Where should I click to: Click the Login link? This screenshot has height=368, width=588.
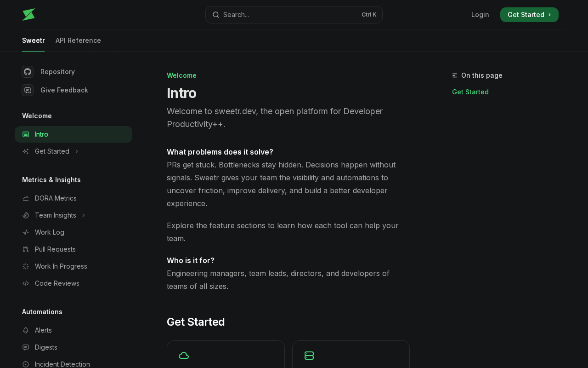(480, 15)
